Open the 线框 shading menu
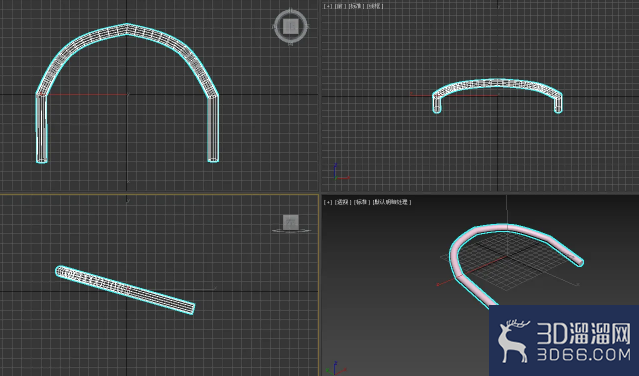The image size is (639, 376). (374, 6)
